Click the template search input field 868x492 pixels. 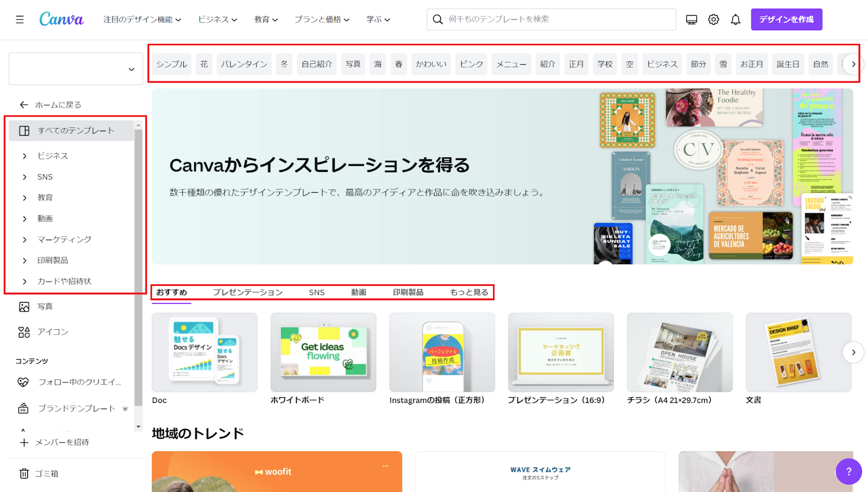pos(553,20)
